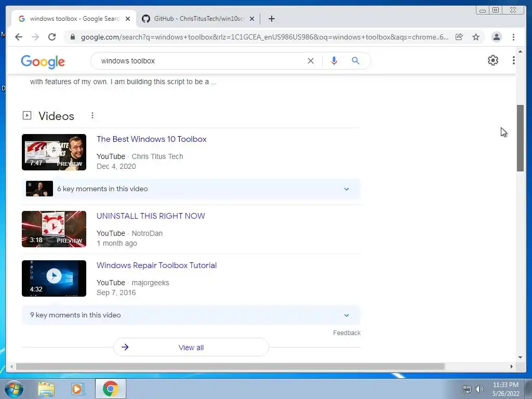Open the volume tray icon

pos(479,389)
